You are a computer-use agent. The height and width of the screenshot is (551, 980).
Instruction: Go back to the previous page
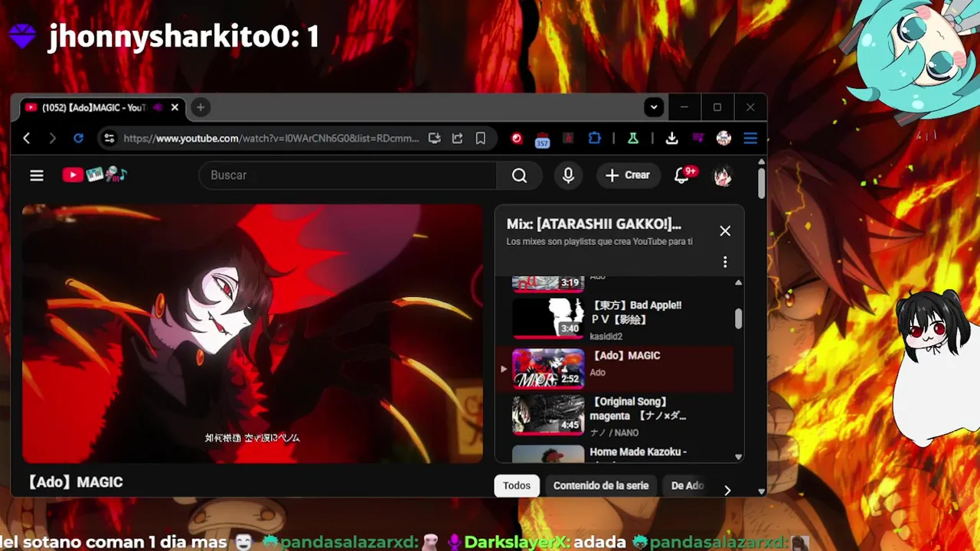pos(27,139)
